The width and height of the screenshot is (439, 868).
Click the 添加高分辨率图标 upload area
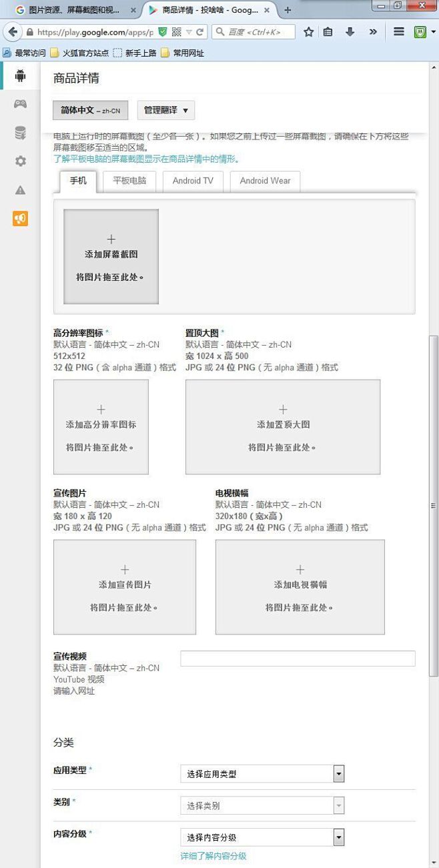101,427
